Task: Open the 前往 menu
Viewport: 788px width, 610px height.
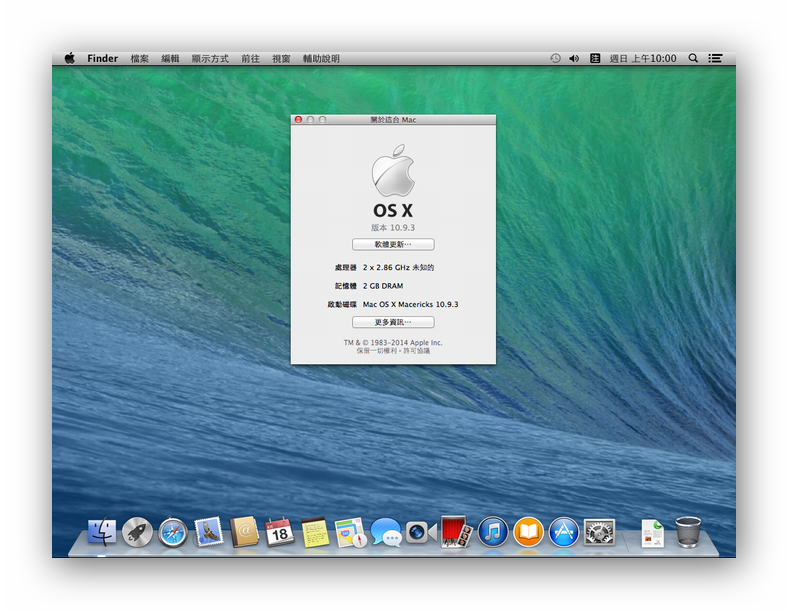Action: (250, 59)
